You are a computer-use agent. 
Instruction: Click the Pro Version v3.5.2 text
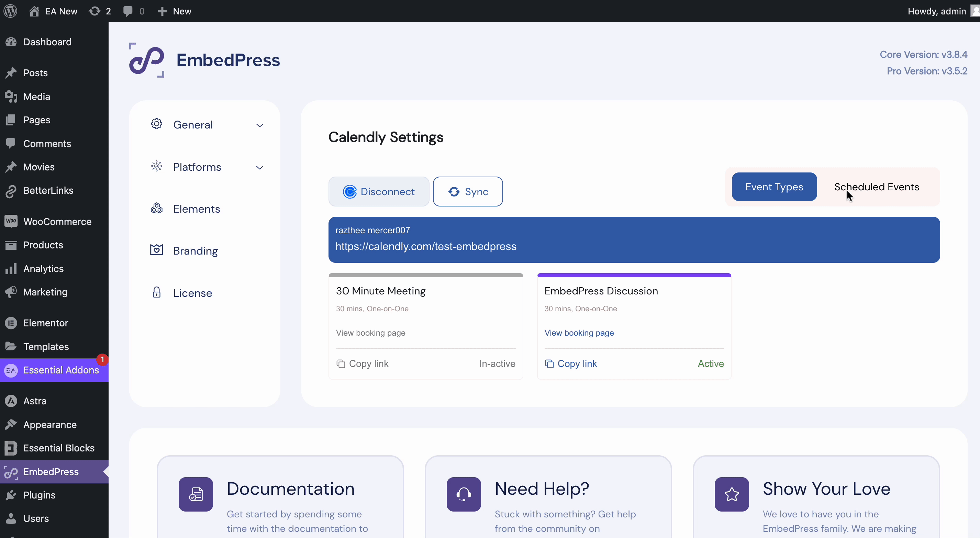point(927,71)
